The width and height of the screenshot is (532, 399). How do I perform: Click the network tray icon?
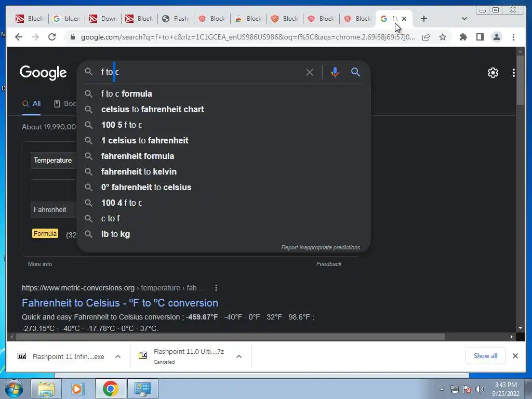[x=454, y=389]
